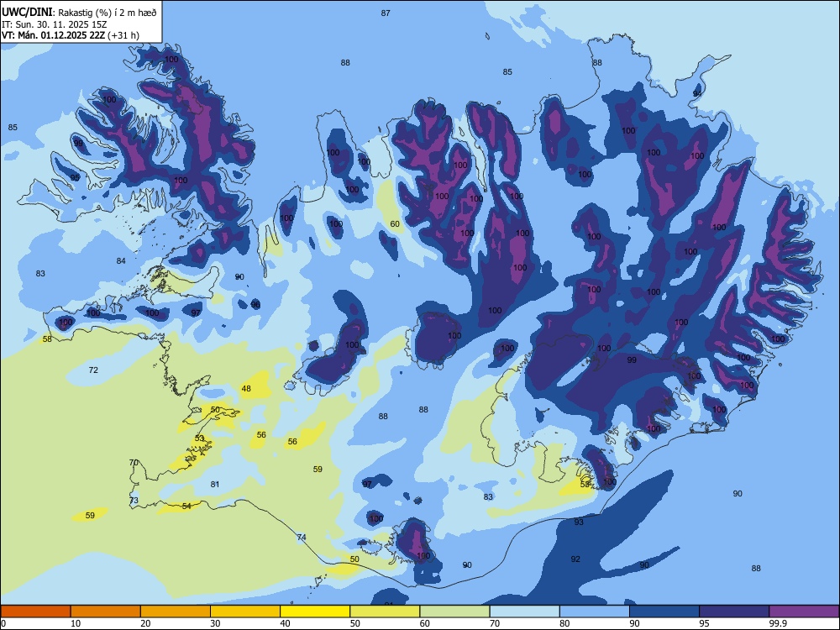Image resolution: width=840 pixels, height=630 pixels.
Task: Click the VT: Mán. 01.12.2025 22Z valid time
Action: pos(71,35)
